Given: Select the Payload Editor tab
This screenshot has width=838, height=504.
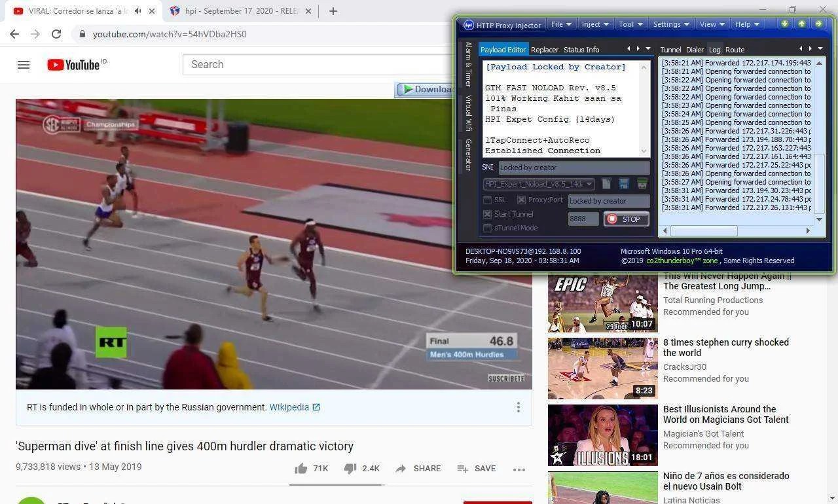Looking at the screenshot, I should tap(503, 50).
